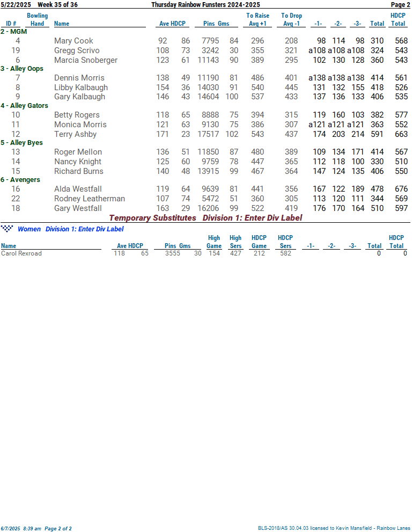The image size is (412, 532).
Task: Click Libby Kalbaugh's pins value 14030
Action: [208, 88]
